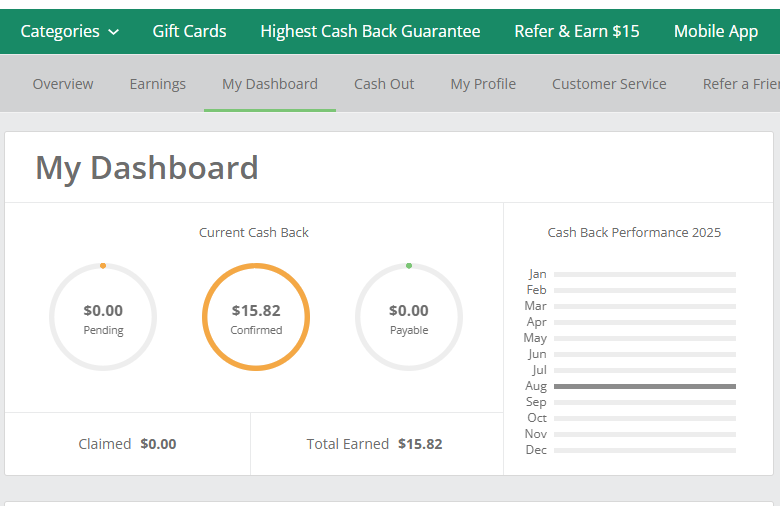
Task: Open the Cash Out tab
Action: pos(384,84)
